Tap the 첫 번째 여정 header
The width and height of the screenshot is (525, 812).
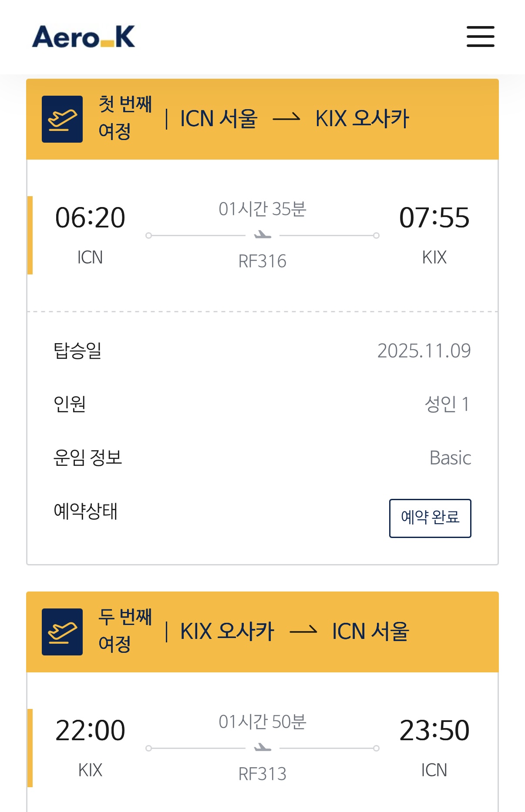125,118
